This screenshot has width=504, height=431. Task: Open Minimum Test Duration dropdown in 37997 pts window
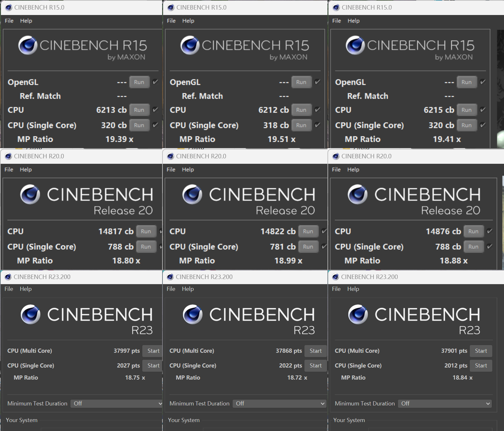click(x=117, y=404)
